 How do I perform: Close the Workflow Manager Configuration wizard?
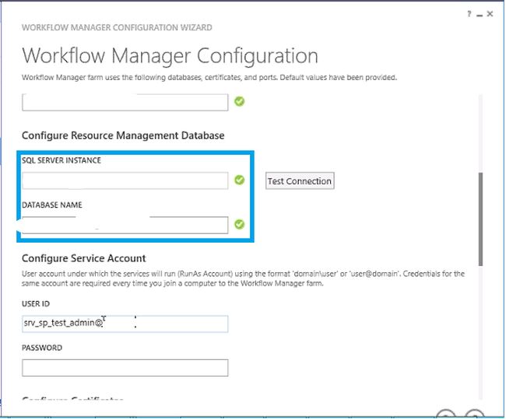tap(490, 14)
